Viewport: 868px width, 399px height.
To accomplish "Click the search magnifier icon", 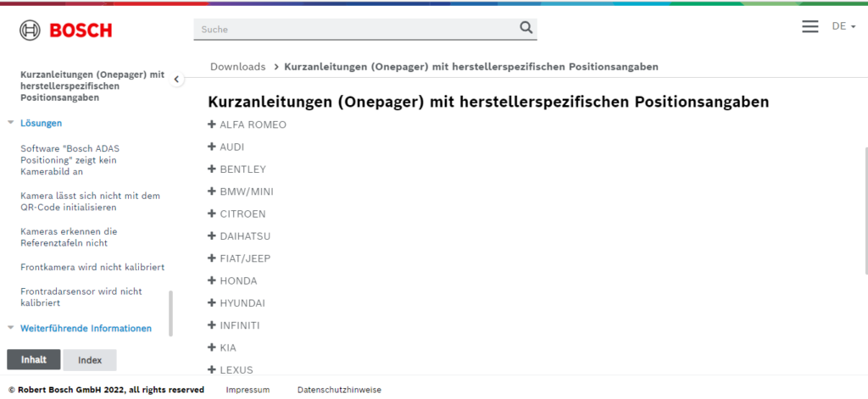I will pyautogui.click(x=526, y=28).
